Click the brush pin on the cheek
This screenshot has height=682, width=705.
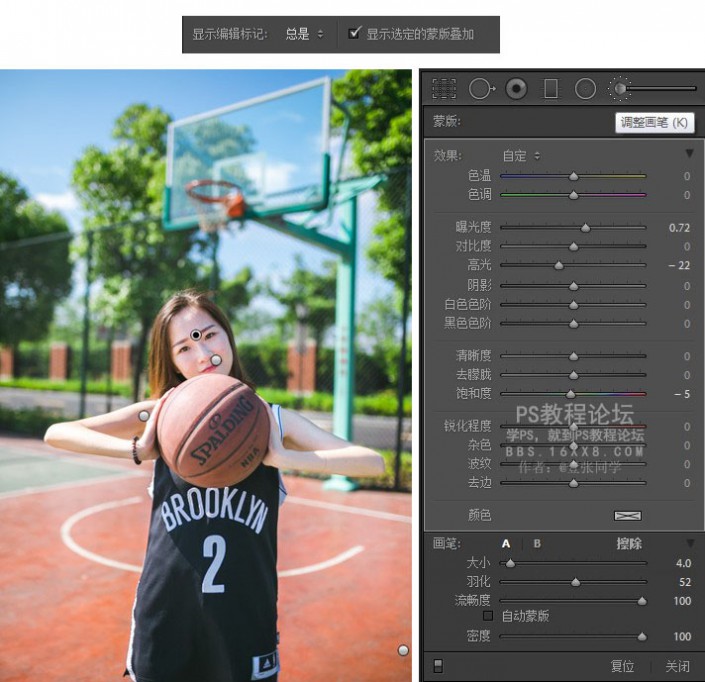[216, 360]
